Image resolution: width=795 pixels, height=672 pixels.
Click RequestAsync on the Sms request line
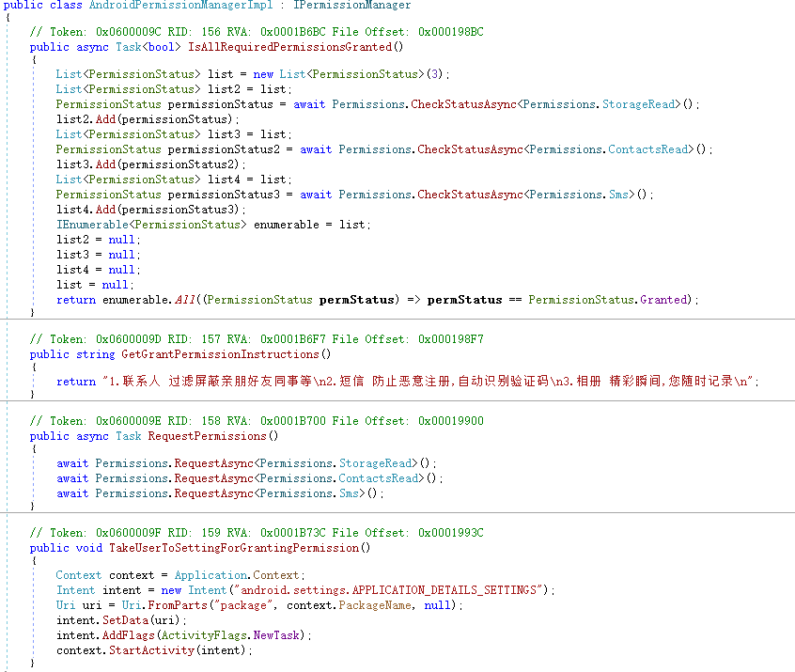coord(213,493)
